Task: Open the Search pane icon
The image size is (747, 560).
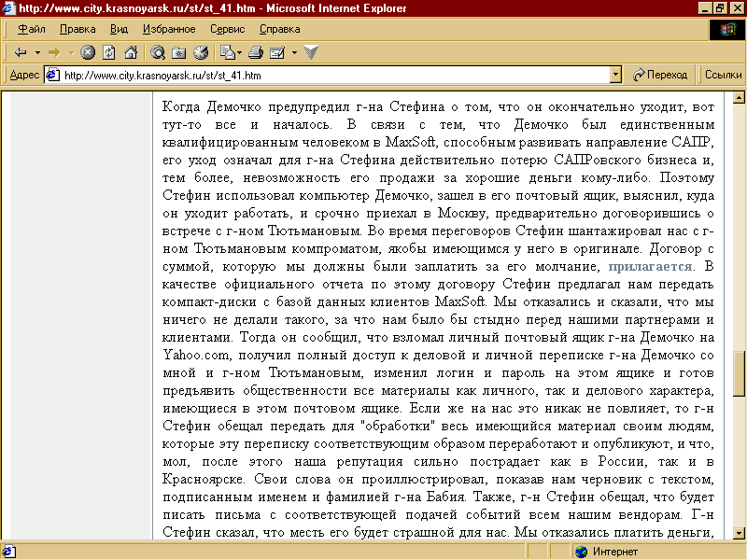Action: click(158, 52)
